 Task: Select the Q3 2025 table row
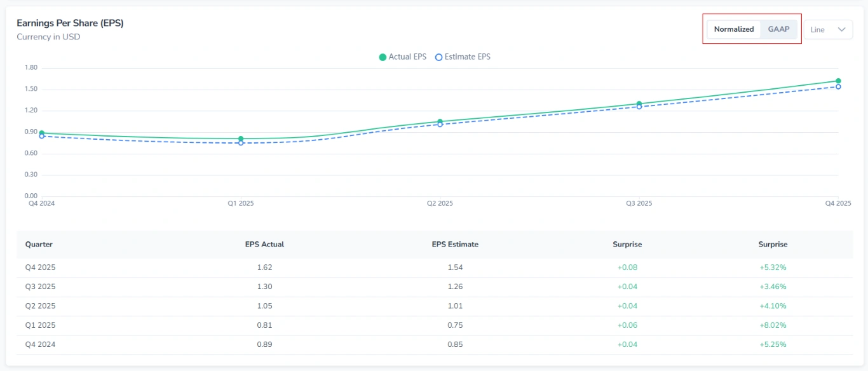[434, 287]
